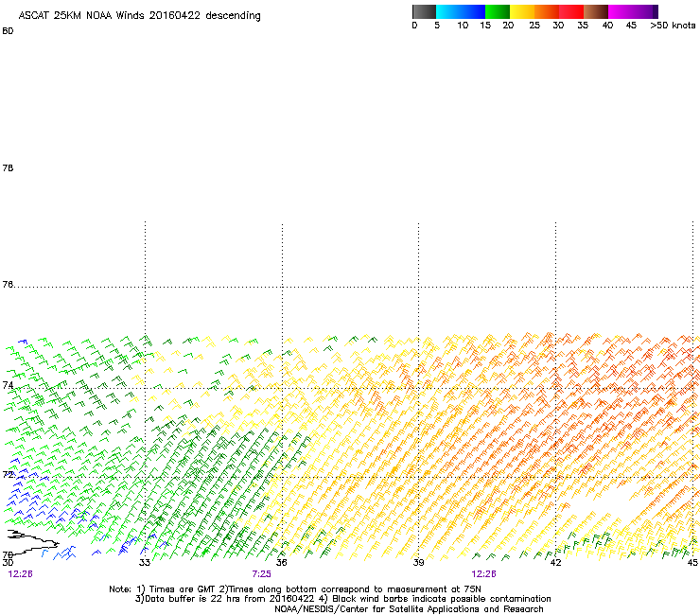Click longitude label 36 on bottom axis
The height and width of the screenshot is (615, 700).
pos(281,563)
